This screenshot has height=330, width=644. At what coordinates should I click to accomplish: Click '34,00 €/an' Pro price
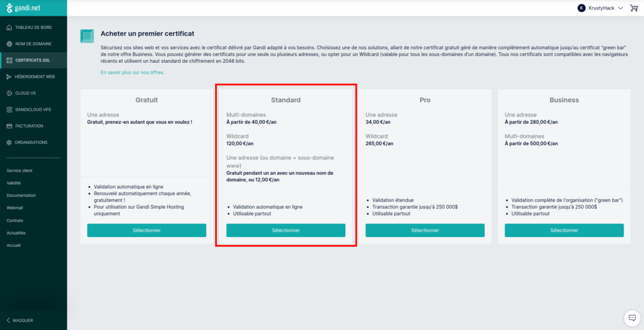[378, 122]
